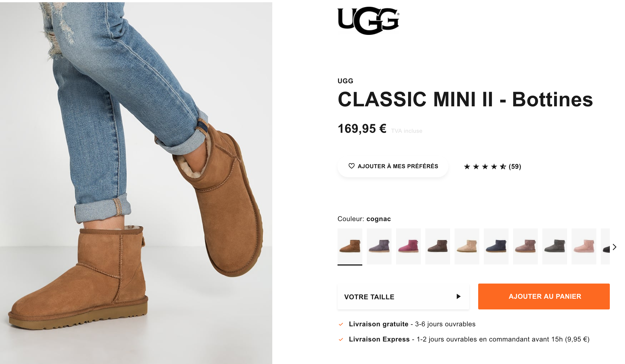Image resolution: width=625 pixels, height=364 pixels.
Task: Pick the dark grey boot swatch
Action: [555, 246]
